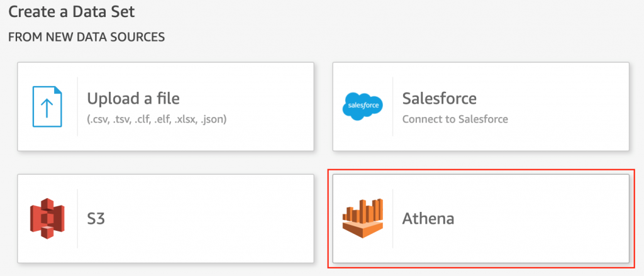Click the "FROM NEW DATA SOURCES" section header

[x=86, y=38]
